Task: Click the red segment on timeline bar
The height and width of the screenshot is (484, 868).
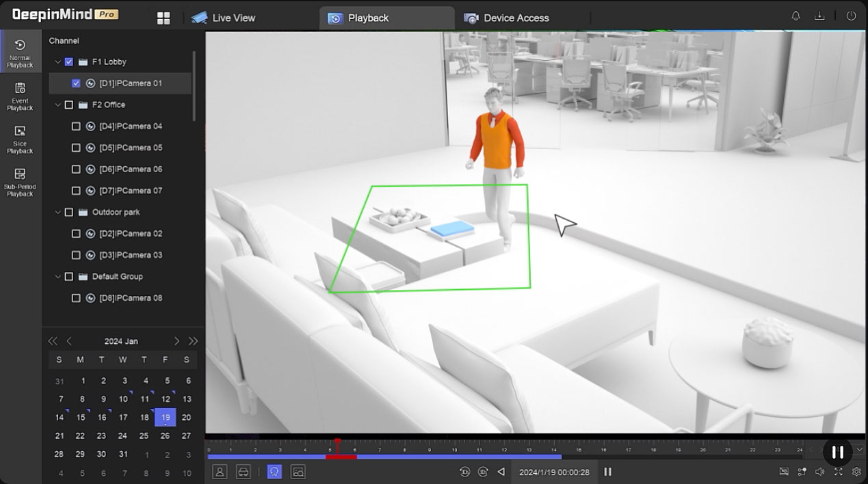Action: 341,456
